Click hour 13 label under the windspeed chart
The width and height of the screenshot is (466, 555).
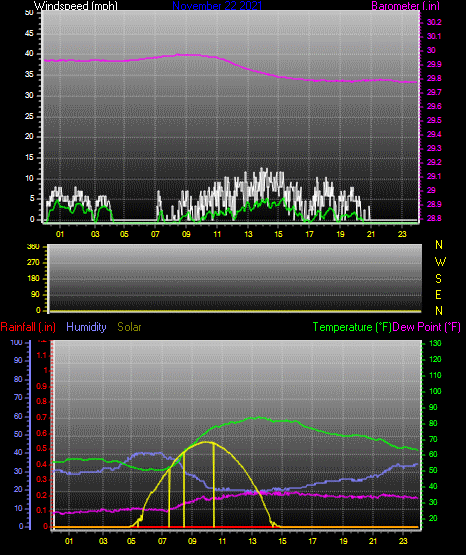coord(248,234)
